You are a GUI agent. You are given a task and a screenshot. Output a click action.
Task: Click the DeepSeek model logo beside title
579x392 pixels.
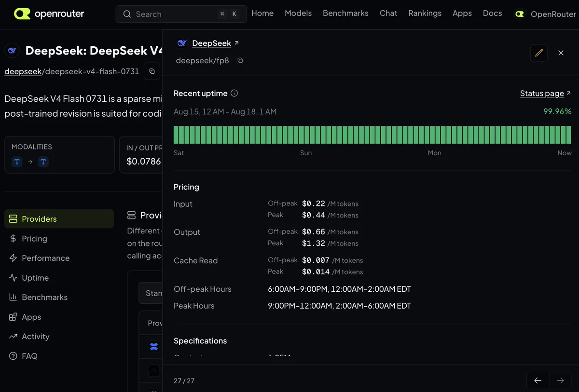tap(12, 50)
